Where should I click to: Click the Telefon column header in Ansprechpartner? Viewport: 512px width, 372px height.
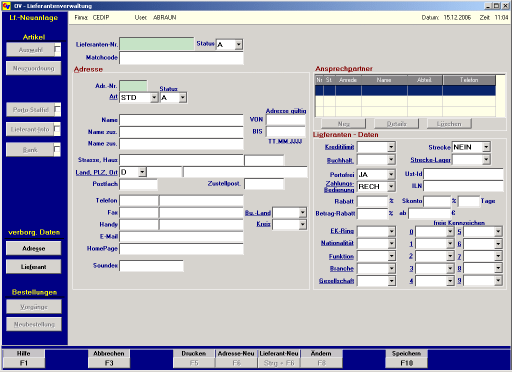click(469, 80)
